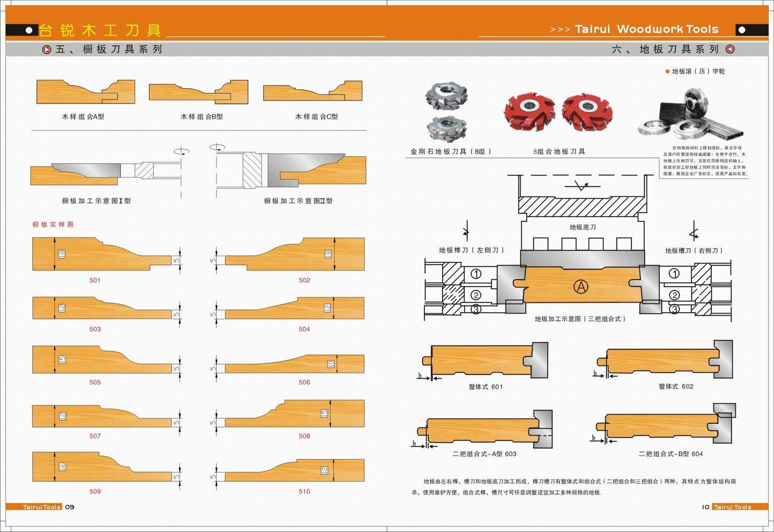The height and width of the screenshot is (532, 774).
Task: Click the Tairui Woodwork Tools header title
Action: (x=646, y=29)
